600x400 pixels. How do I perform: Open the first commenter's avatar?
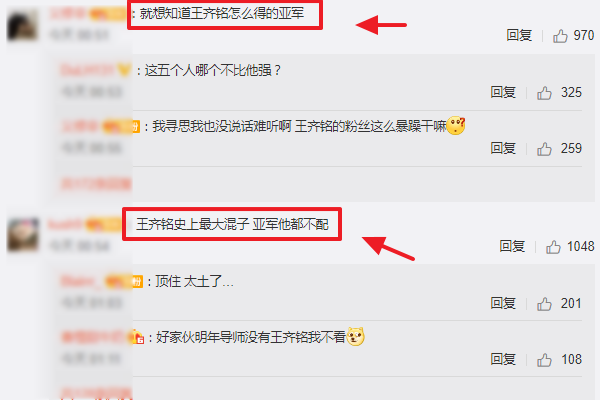click(22, 25)
